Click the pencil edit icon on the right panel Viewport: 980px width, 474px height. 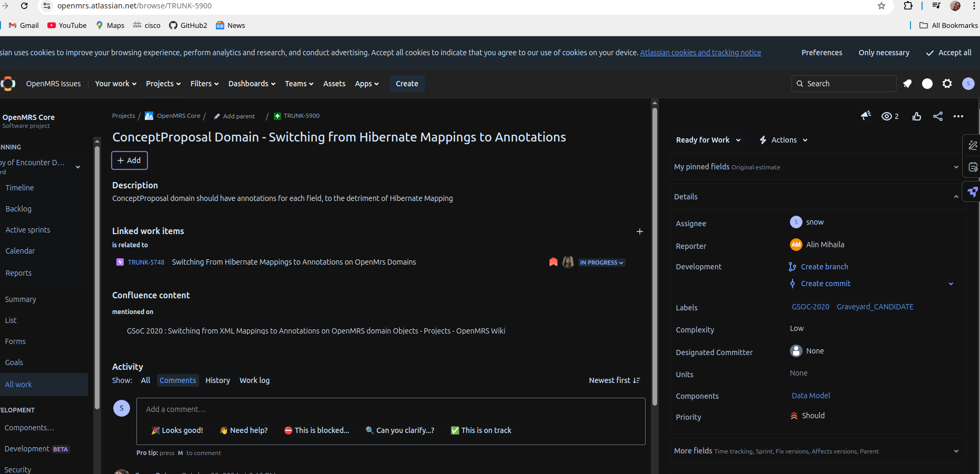(973, 145)
